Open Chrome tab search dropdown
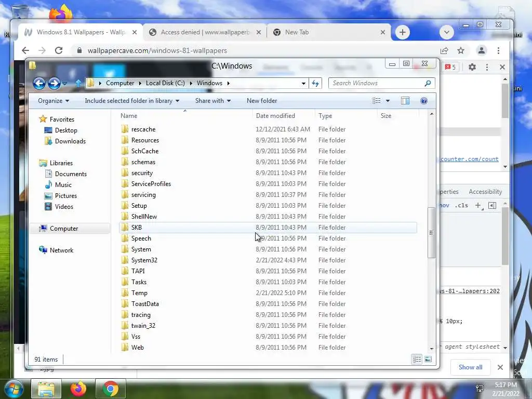 coord(446,32)
